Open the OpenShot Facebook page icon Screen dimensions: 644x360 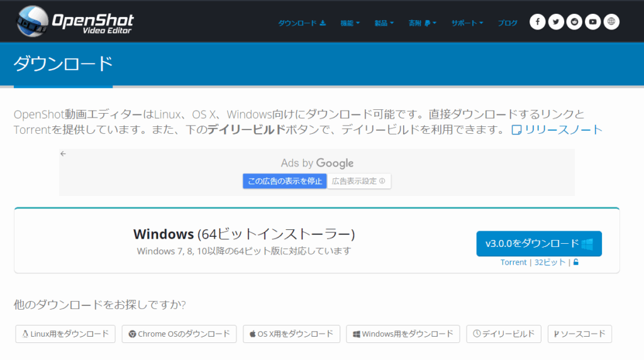[537, 22]
